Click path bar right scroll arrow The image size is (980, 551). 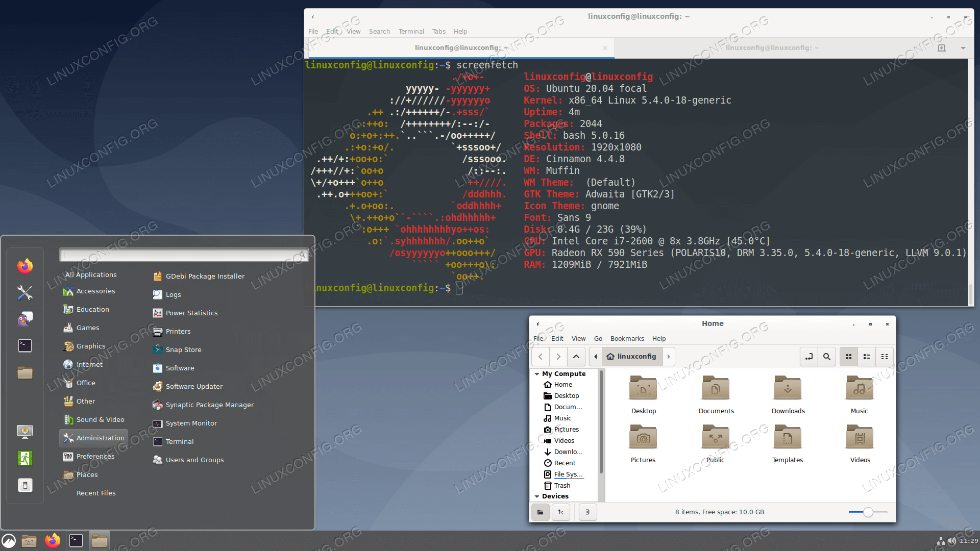[x=669, y=357]
